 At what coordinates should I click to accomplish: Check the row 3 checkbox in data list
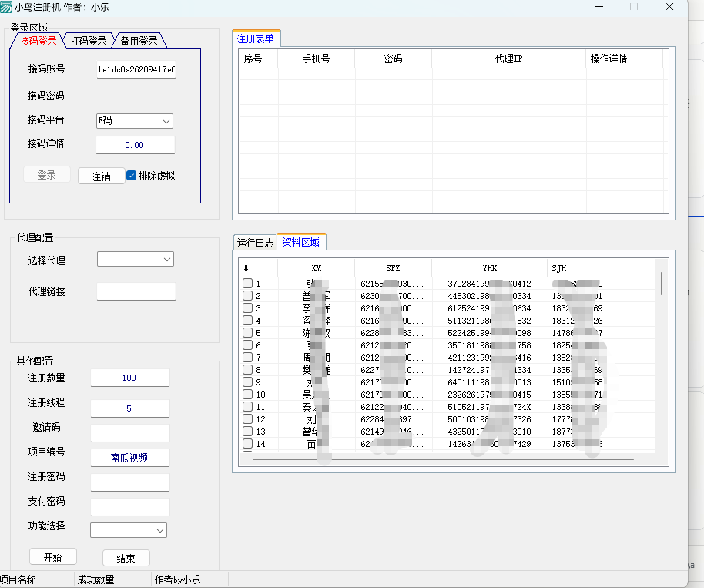pyautogui.click(x=248, y=308)
